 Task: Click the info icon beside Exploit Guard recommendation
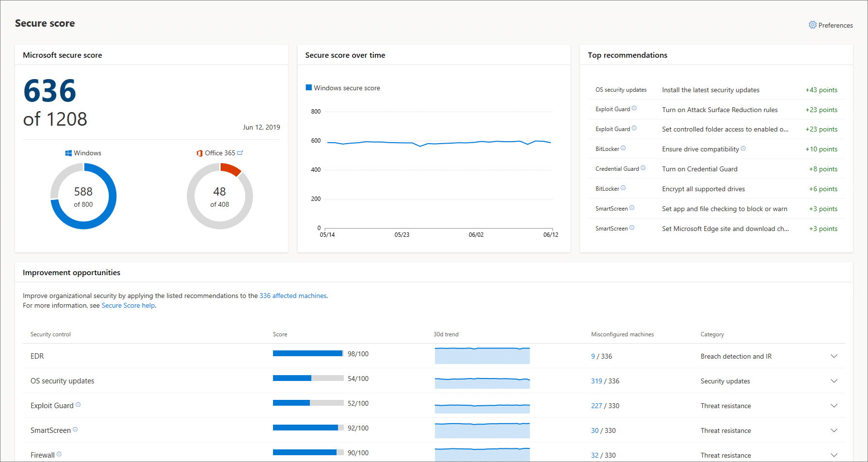point(634,108)
